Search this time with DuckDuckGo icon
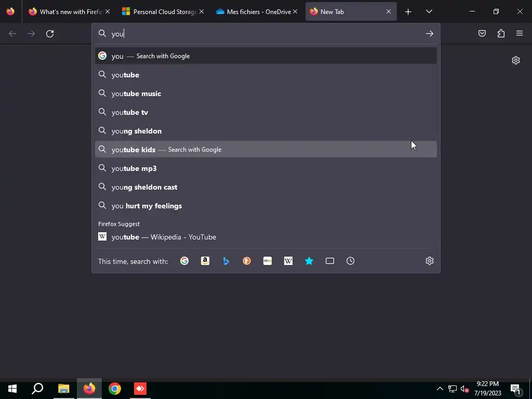The height and width of the screenshot is (399, 532). 247,261
